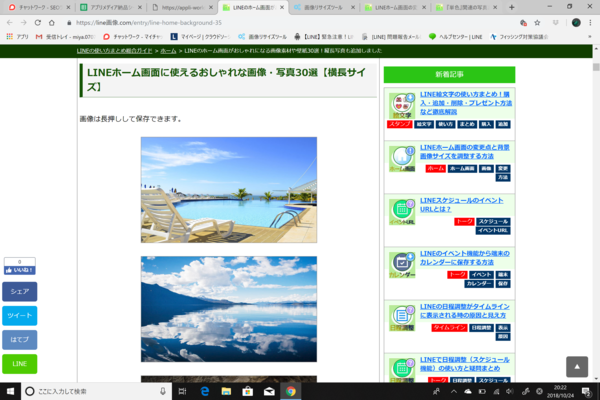Image resolution: width=600 pixels, height=400 pixels.
Task: Open File Explorer from the taskbar
Action: 226,391
